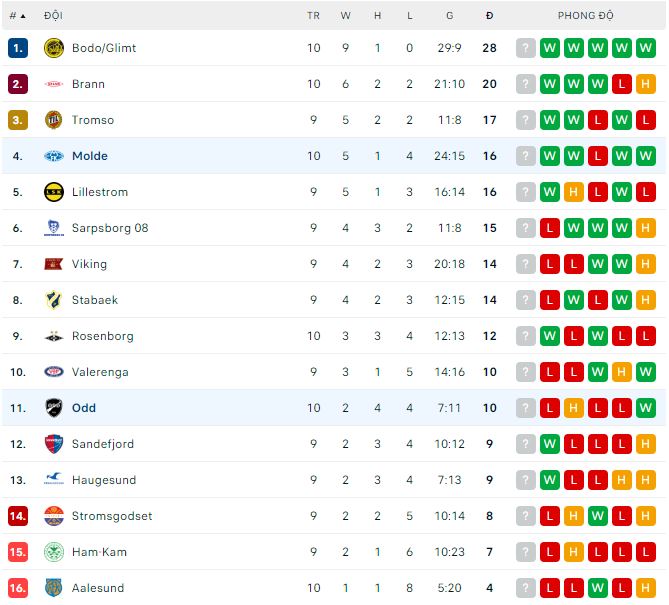The width and height of the screenshot is (669, 605).
Task: Click the Bodo/Glimt club logo
Action: (x=54, y=48)
